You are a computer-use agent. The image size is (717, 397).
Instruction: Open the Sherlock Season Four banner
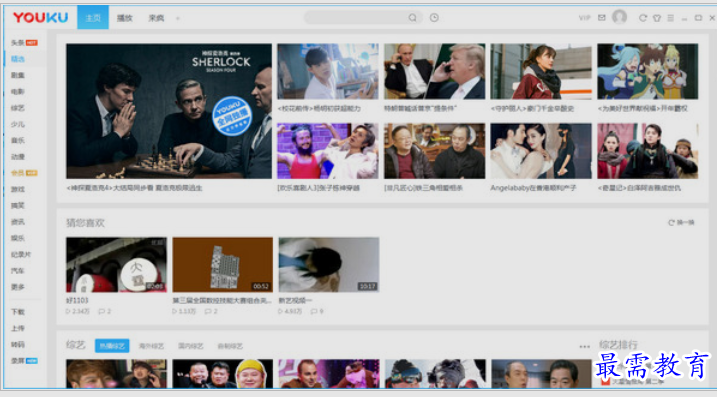tap(169, 111)
